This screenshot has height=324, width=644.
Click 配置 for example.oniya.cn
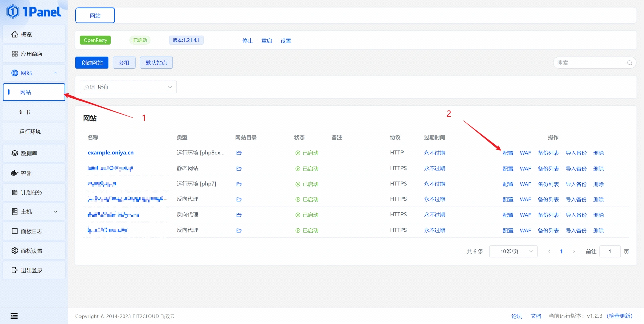pos(508,153)
